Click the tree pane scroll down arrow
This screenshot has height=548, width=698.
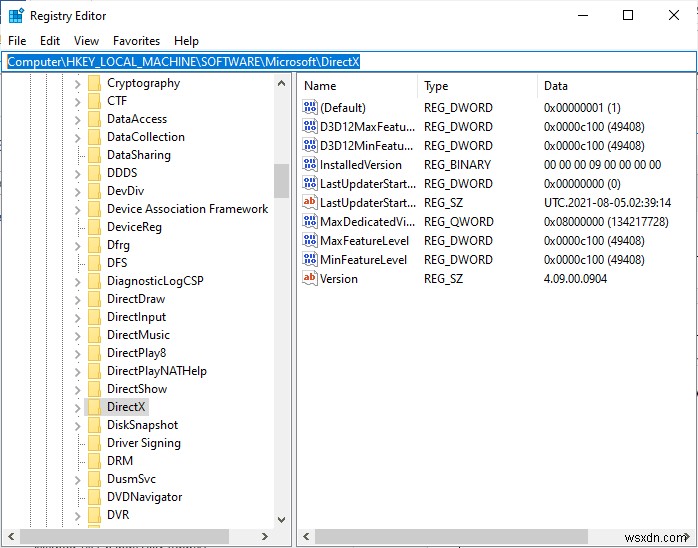[281, 520]
